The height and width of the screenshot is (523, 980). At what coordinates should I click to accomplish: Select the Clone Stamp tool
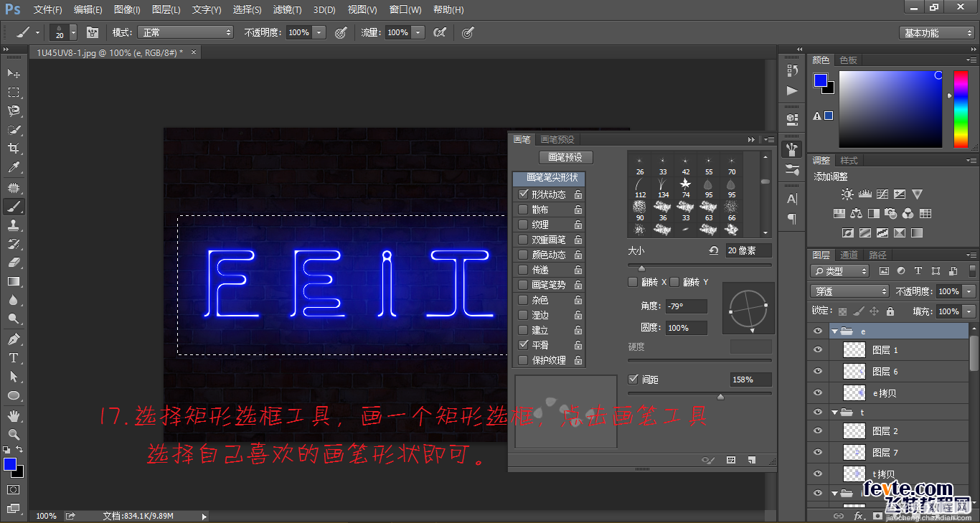click(x=14, y=225)
